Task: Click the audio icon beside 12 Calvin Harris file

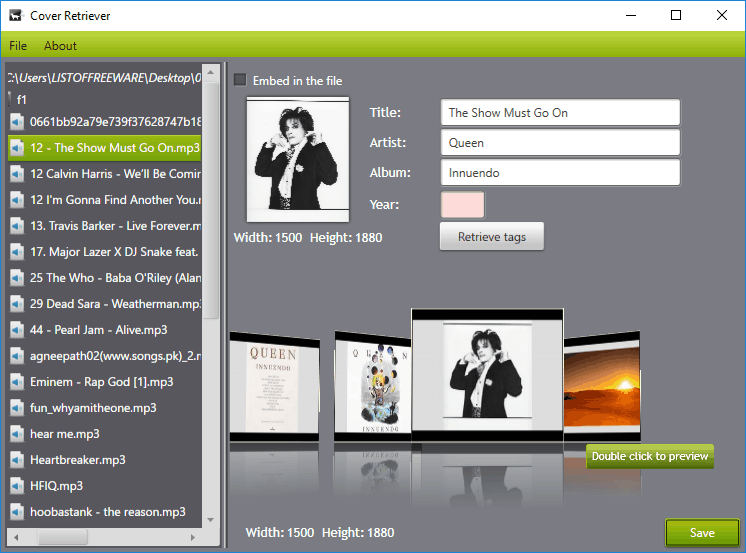Action: pos(17,174)
